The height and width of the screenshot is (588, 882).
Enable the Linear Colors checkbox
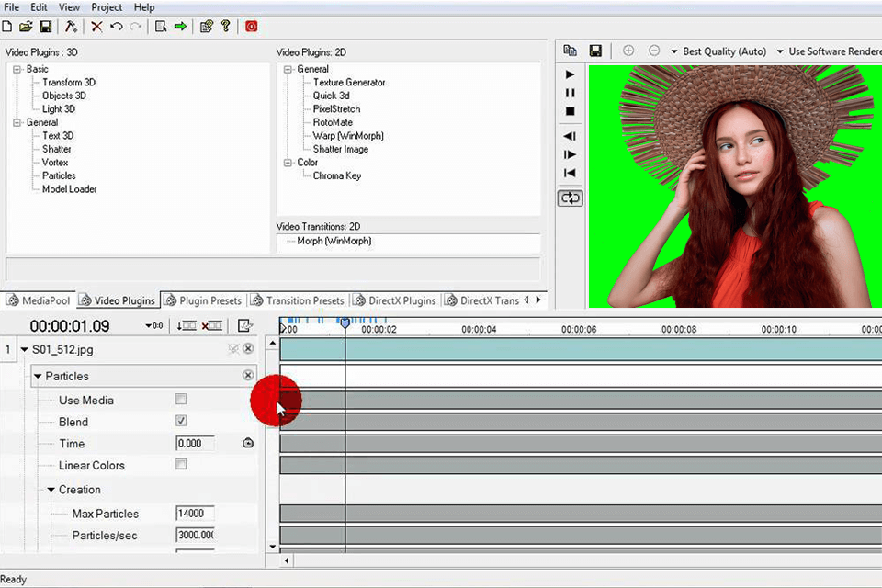coord(181,464)
